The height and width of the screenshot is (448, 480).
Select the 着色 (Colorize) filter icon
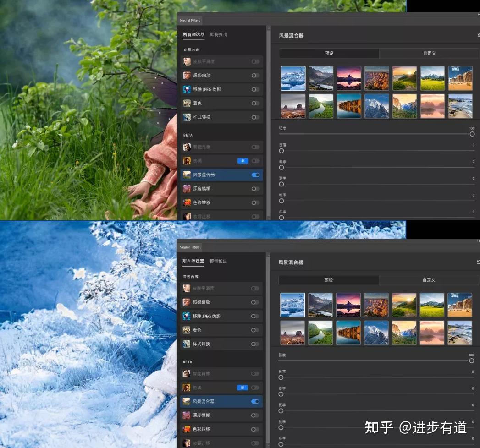[x=187, y=103]
